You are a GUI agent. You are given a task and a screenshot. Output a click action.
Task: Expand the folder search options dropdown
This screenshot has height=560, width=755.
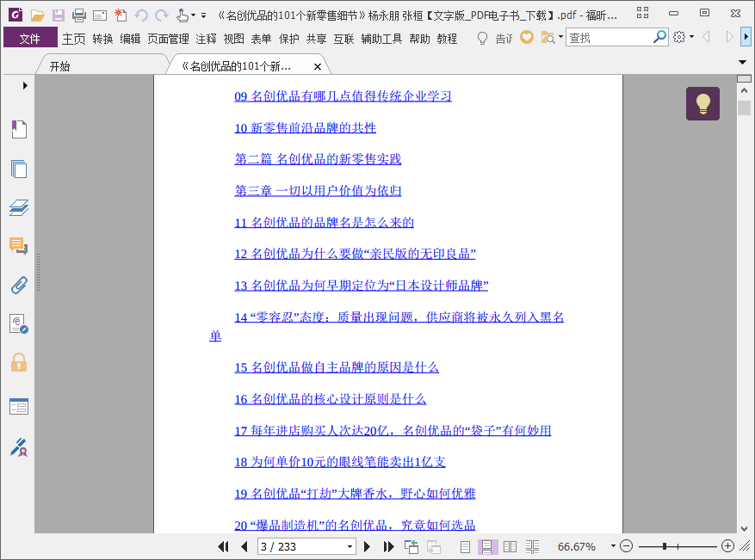coord(560,37)
